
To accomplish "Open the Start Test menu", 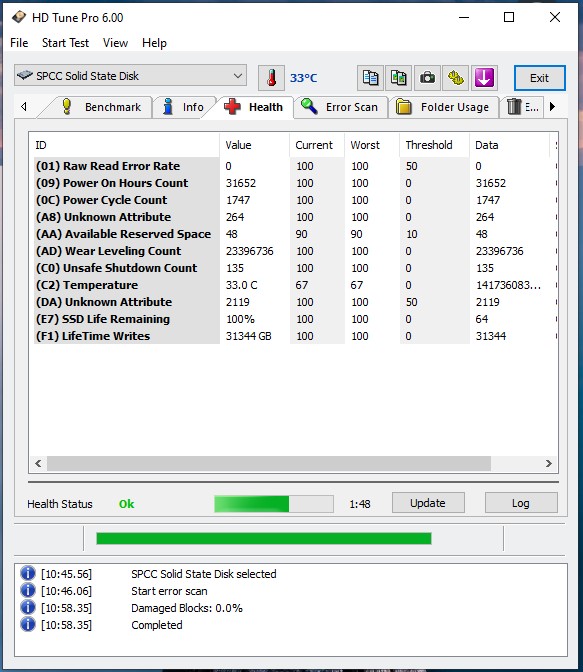I will [x=65, y=43].
